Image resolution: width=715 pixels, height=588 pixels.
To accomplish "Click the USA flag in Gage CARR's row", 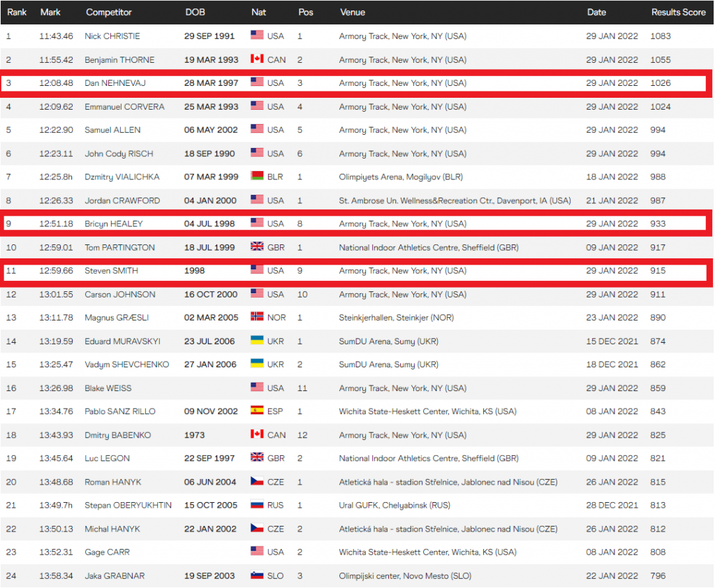I will (x=257, y=552).
